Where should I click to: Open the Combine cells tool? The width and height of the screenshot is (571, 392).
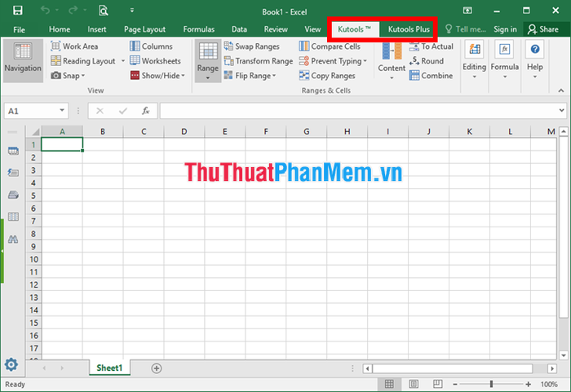pos(432,75)
